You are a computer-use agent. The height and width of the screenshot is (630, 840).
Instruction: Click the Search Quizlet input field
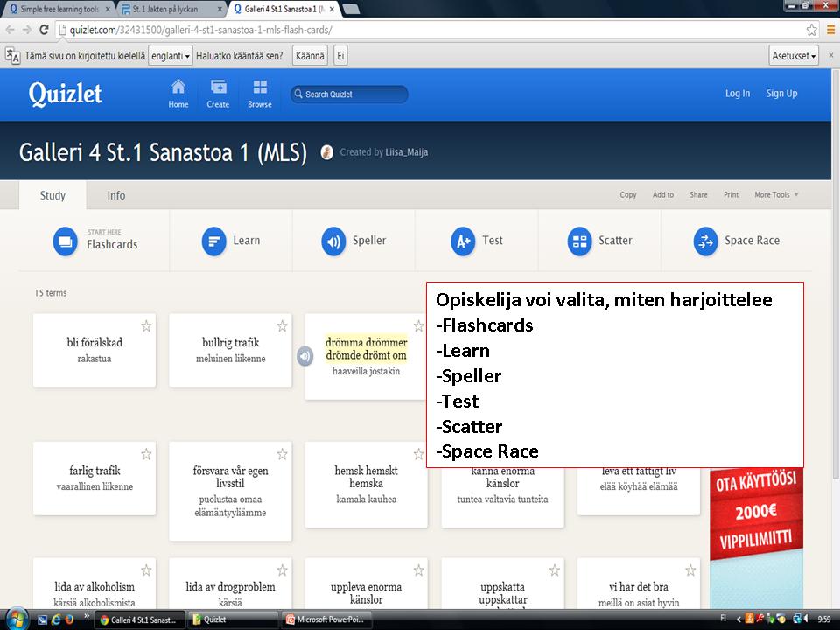click(350, 94)
